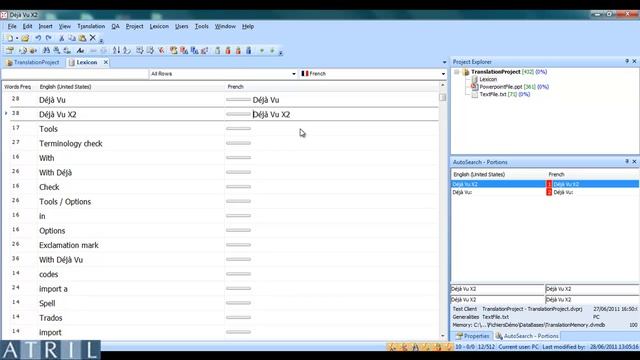Click the status bar for Terminology check row

point(238,143)
